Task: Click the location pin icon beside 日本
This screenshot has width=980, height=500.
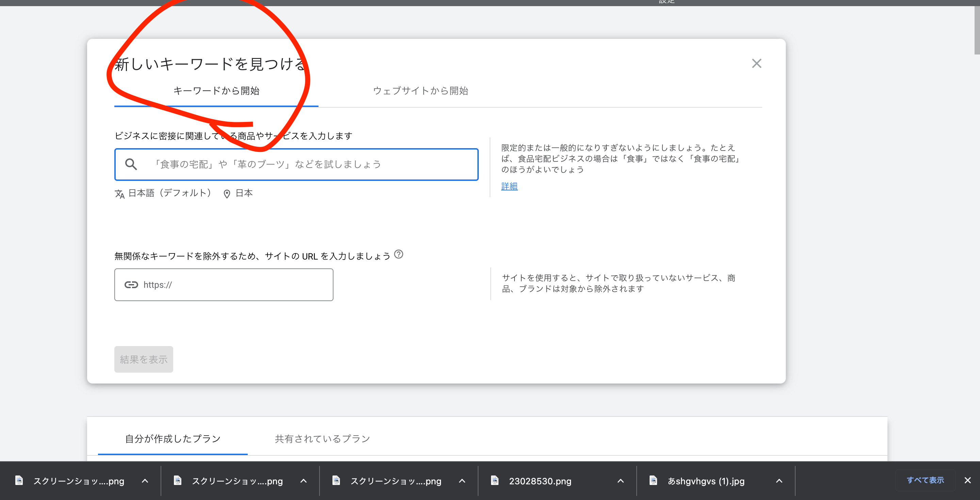Action: pyautogui.click(x=227, y=194)
